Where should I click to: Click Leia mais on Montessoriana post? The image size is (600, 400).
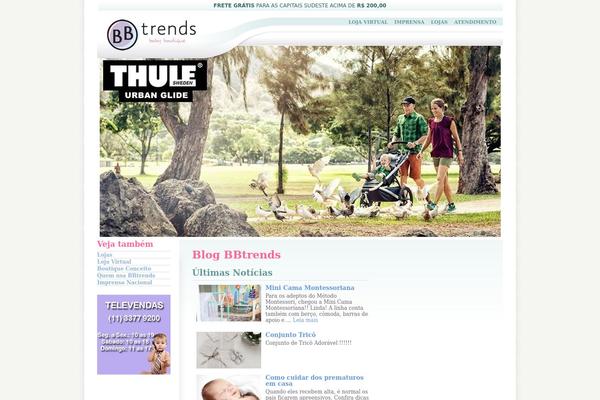coord(305,320)
